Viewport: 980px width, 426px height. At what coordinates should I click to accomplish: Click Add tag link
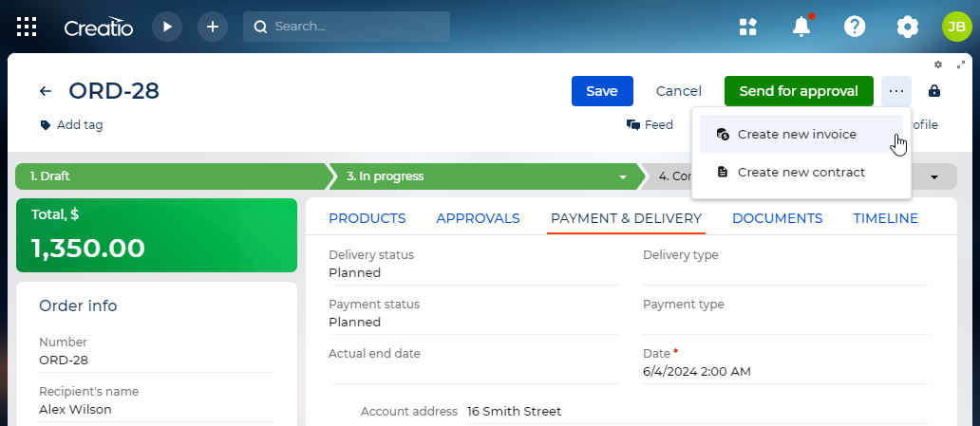point(80,125)
